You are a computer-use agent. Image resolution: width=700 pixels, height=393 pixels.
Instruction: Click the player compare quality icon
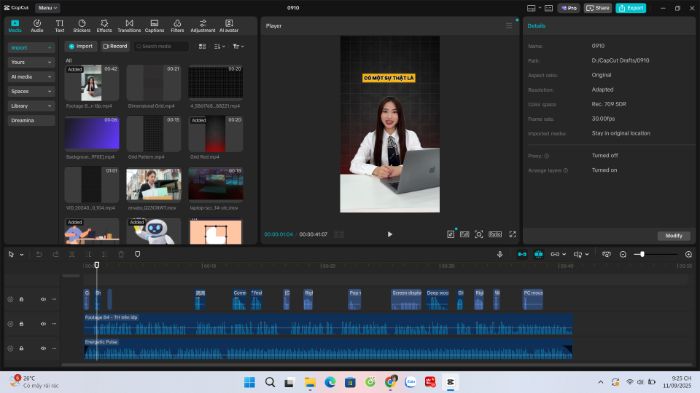coord(465,234)
